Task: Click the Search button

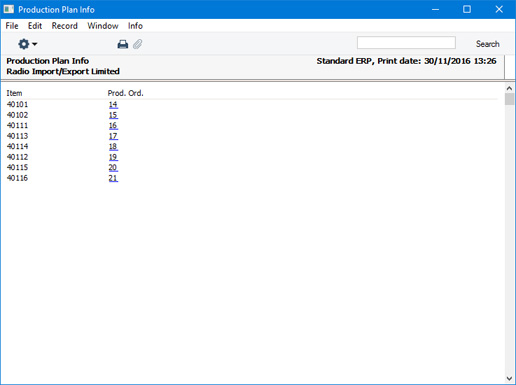Action: [x=487, y=44]
